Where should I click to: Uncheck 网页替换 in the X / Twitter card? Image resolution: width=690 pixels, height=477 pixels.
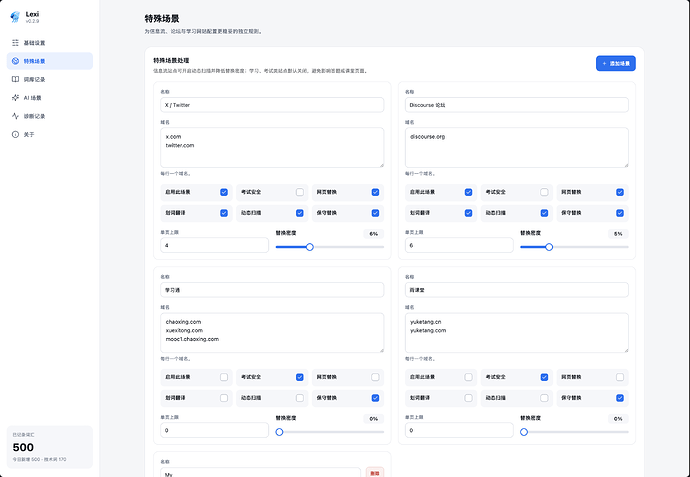tap(375, 192)
